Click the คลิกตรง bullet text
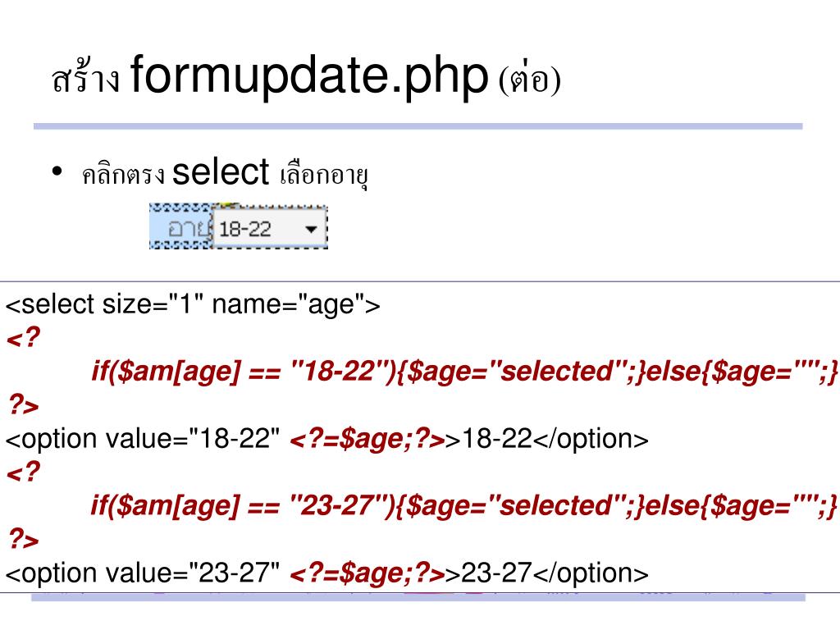The image size is (840, 630). [124, 175]
